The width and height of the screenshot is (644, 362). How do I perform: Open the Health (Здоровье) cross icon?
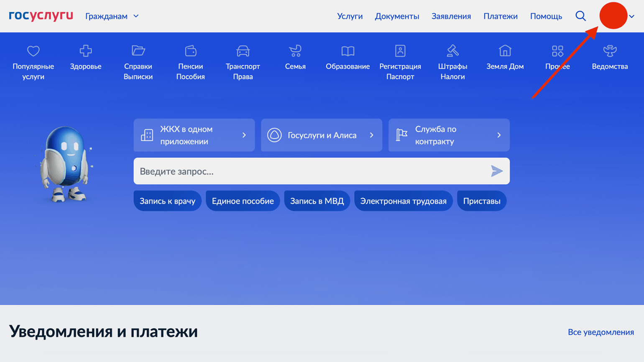click(86, 51)
